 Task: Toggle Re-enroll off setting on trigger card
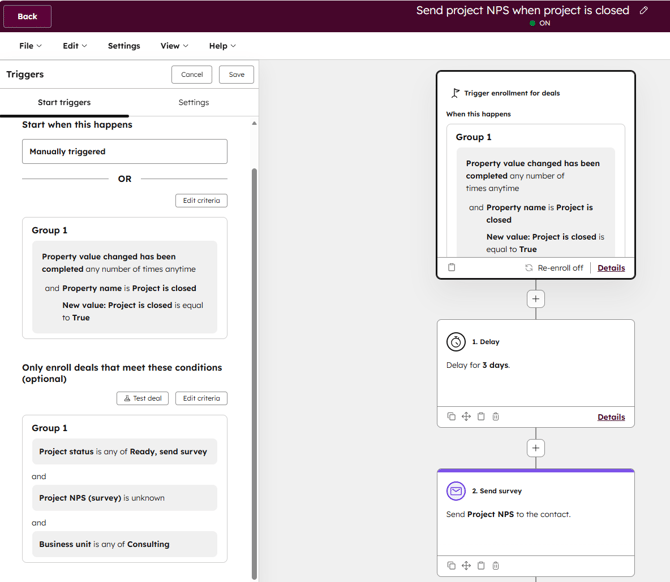coord(554,268)
